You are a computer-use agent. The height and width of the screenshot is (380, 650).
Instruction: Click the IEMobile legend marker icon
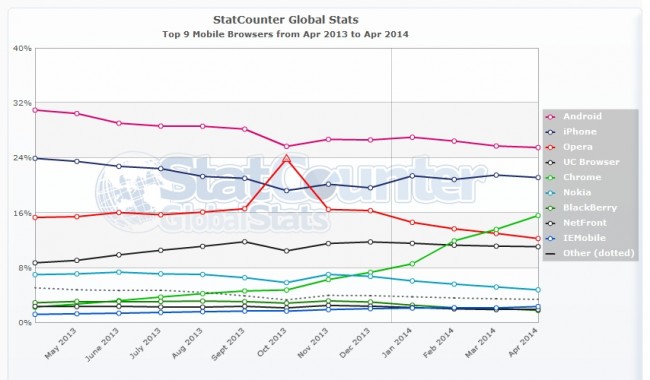click(551, 239)
